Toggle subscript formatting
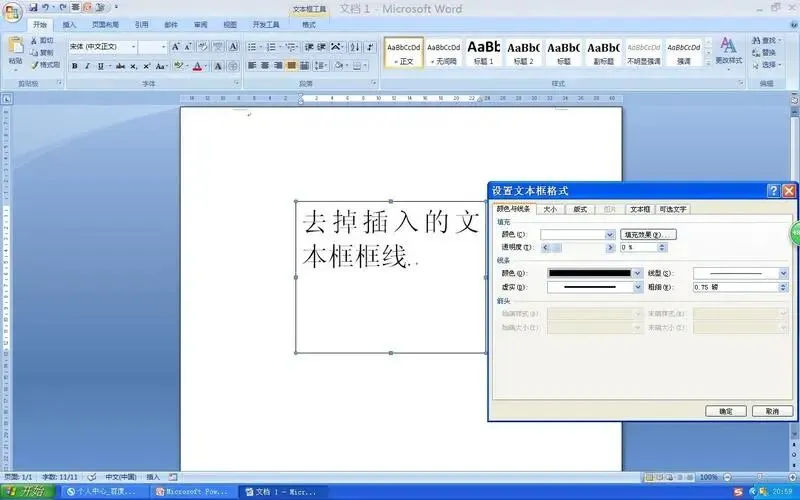Viewport: 800px width, 500px height. [133, 66]
